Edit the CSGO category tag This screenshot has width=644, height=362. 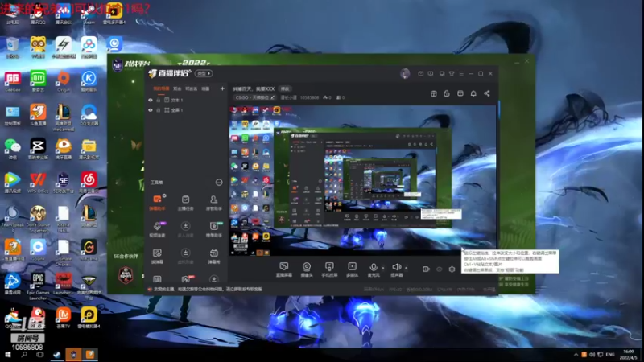pos(254,97)
